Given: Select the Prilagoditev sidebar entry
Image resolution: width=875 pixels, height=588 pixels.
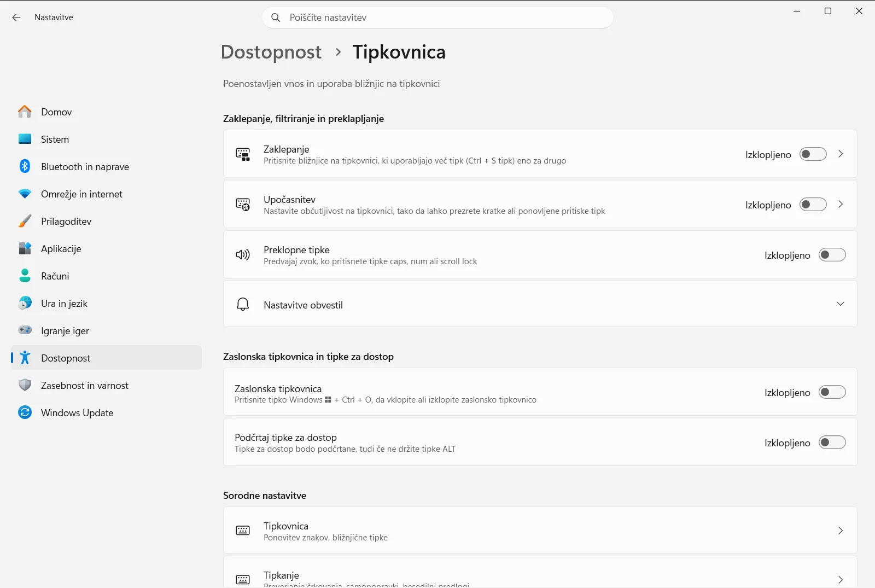Looking at the screenshot, I should coord(106,222).
